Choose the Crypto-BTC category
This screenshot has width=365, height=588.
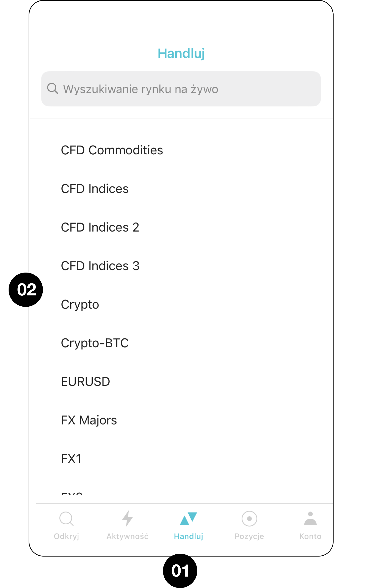pyautogui.click(x=95, y=343)
